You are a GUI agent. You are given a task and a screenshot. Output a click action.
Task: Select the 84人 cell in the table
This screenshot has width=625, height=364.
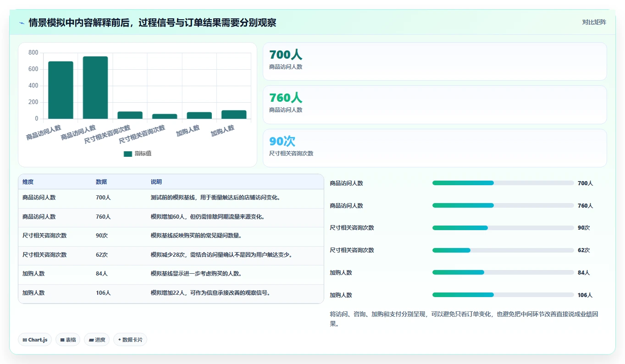(x=102, y=274)
